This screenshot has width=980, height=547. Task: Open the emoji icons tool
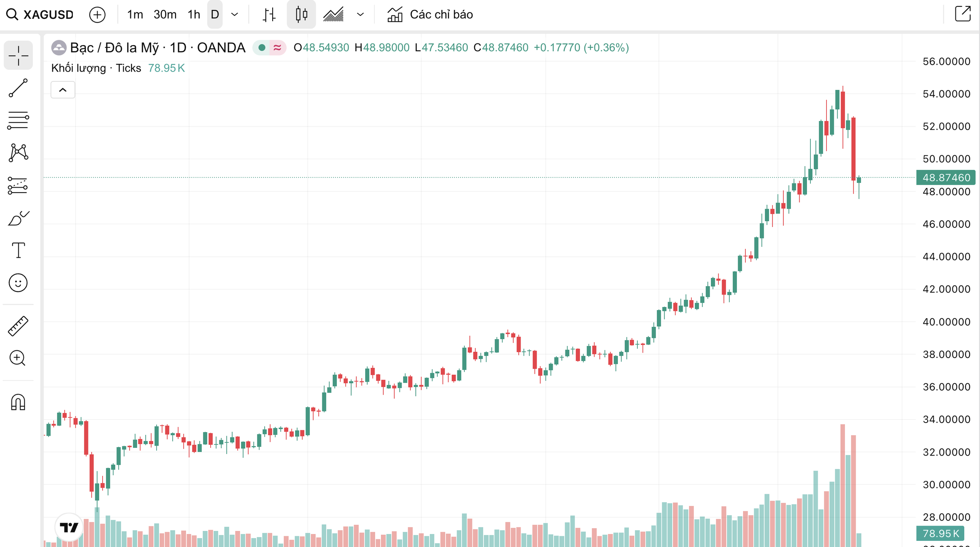click(18, 283)
